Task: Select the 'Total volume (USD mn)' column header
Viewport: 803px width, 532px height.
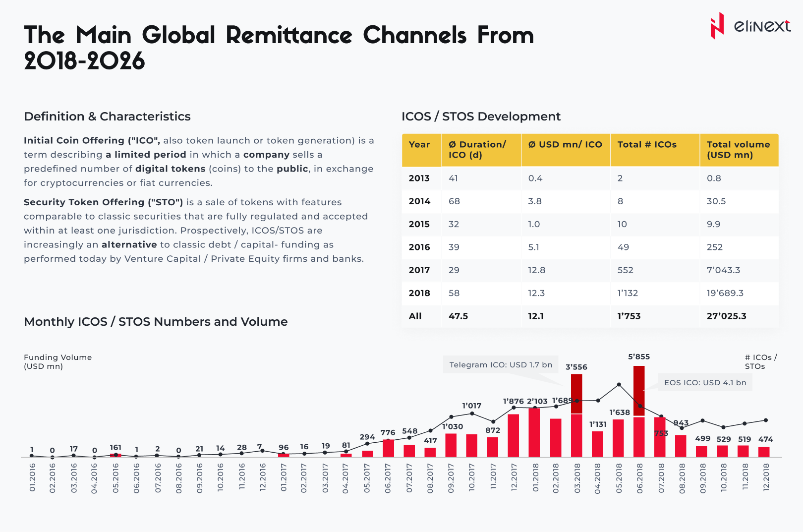Action: coord(738,150)
